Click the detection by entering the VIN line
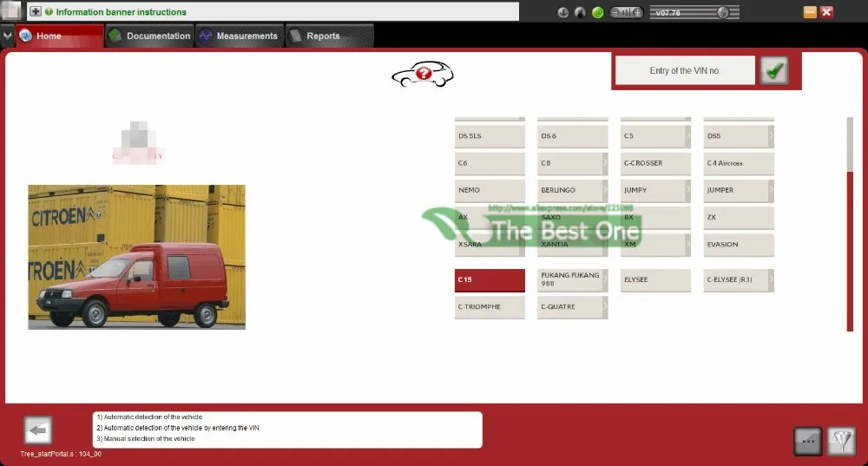Viewport: 868px width, 466px height. click(x=178, y=428)
